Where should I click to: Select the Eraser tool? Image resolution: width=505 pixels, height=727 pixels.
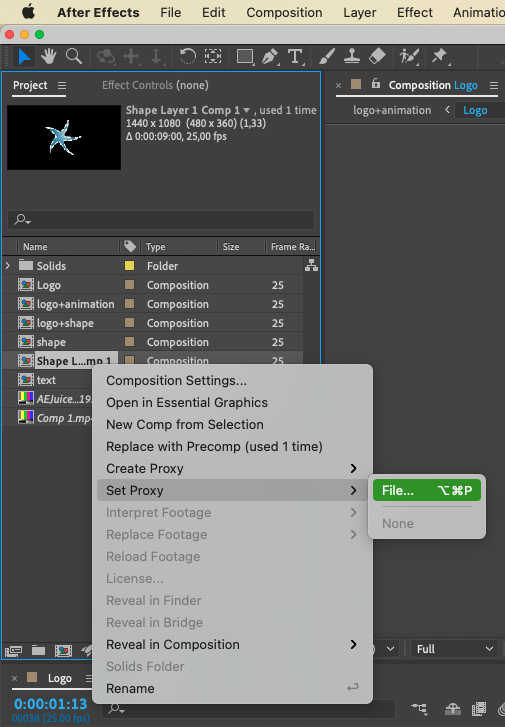pos(377,57)
